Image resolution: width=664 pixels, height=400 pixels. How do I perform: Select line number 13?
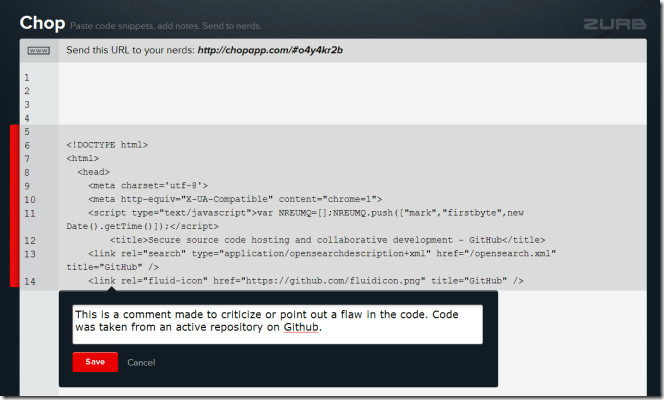(30, 254)
